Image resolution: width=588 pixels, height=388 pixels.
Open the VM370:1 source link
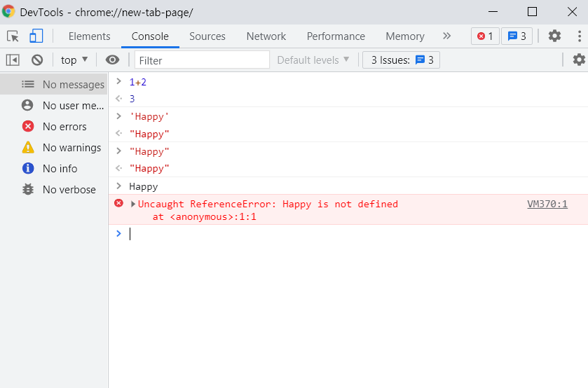tap(547, 205)
